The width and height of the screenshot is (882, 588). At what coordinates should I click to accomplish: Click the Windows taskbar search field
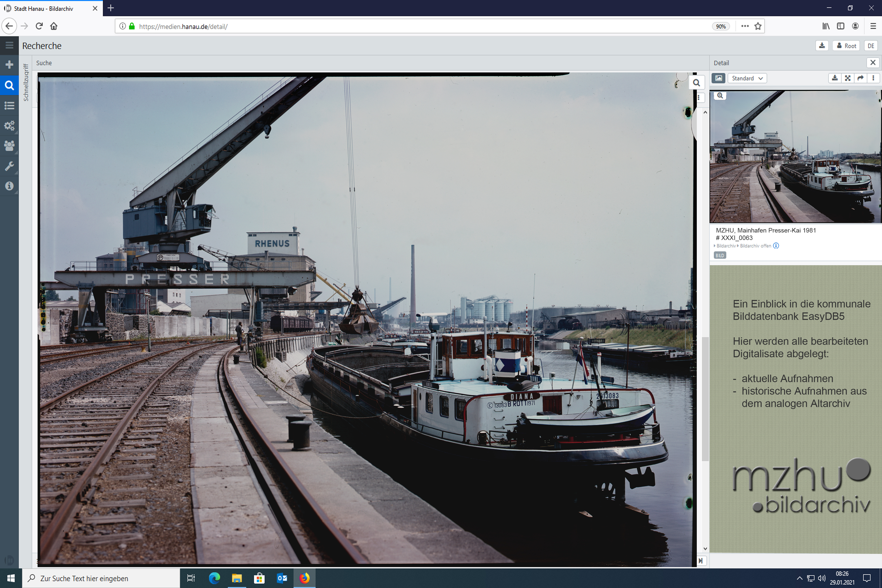[x=101, y=578]
